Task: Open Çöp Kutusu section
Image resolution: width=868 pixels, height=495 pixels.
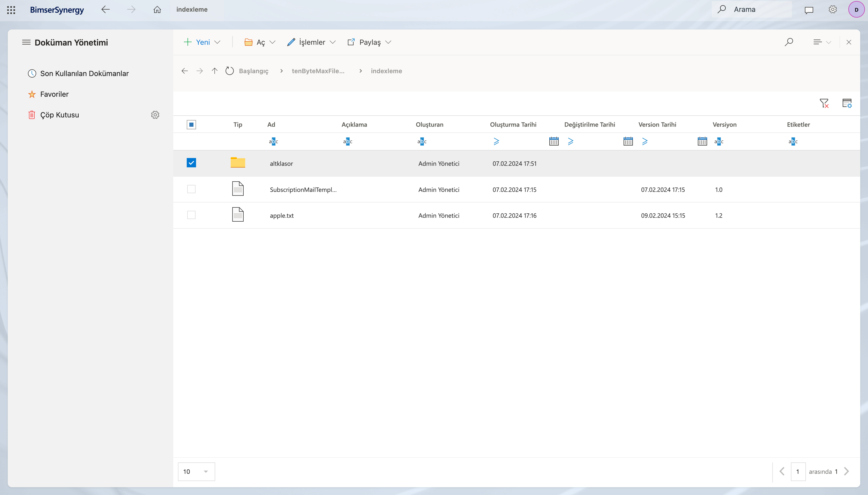Action: tap(53, 115)
